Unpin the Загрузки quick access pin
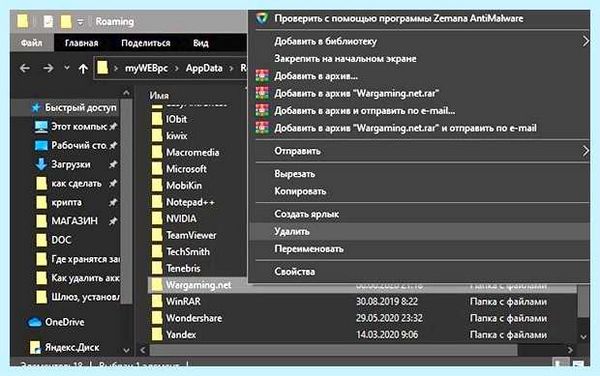This screenshot has height=376, width=600. 112,164
